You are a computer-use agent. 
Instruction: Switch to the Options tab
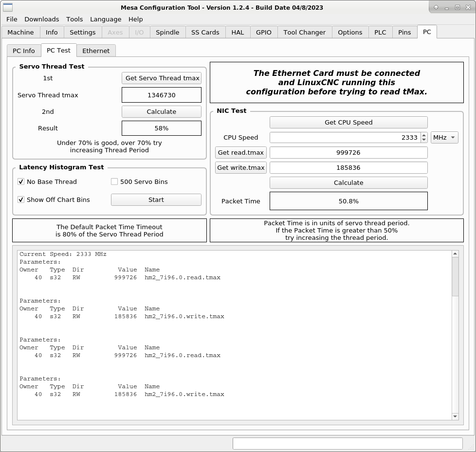[350, 32]
